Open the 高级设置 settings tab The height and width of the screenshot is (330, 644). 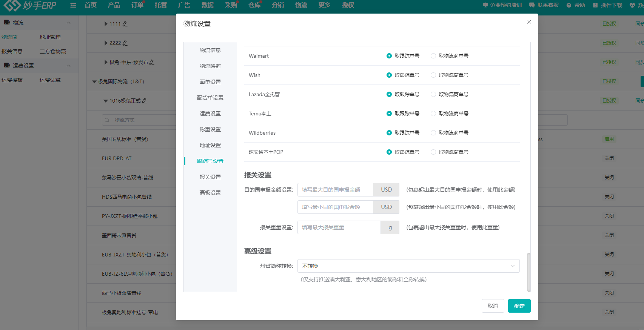click(210, 193)
